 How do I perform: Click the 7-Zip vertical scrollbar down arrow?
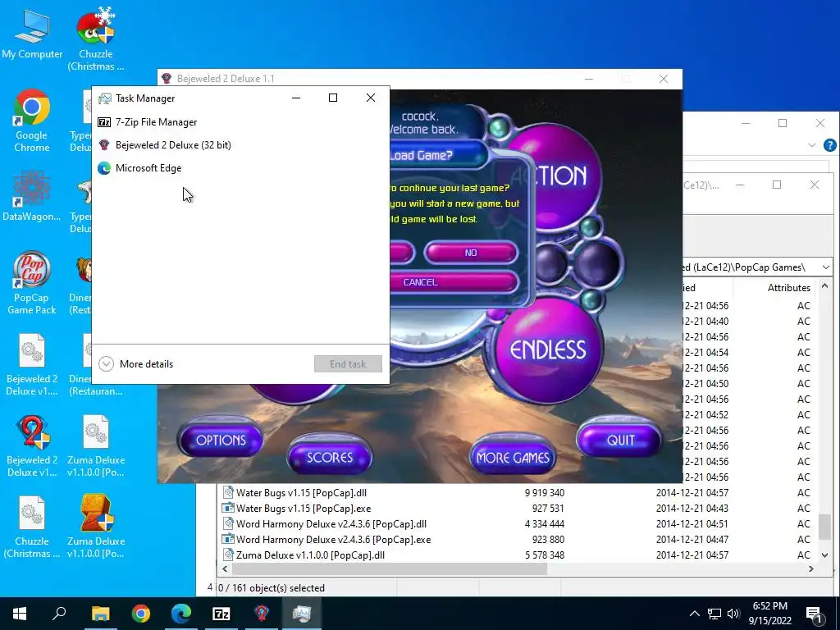825,555
